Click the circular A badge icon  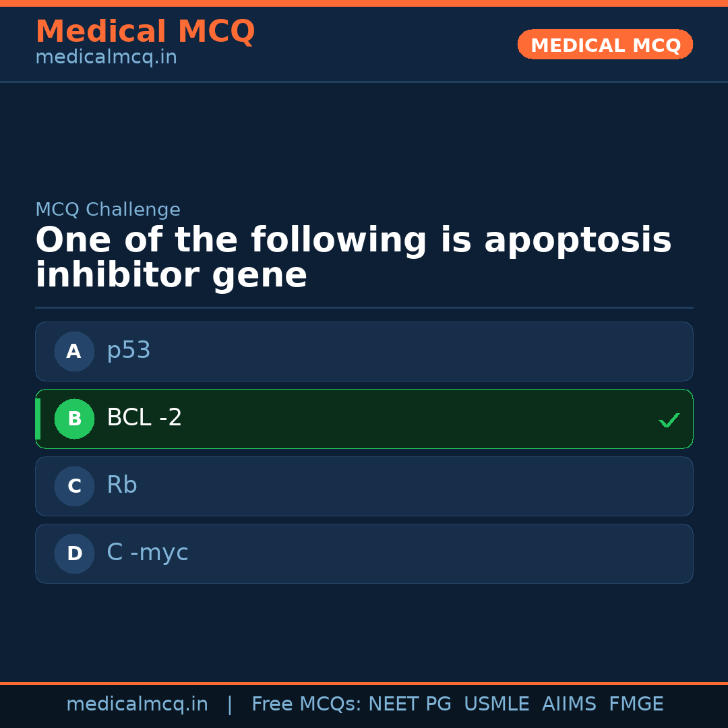(74, 351)
